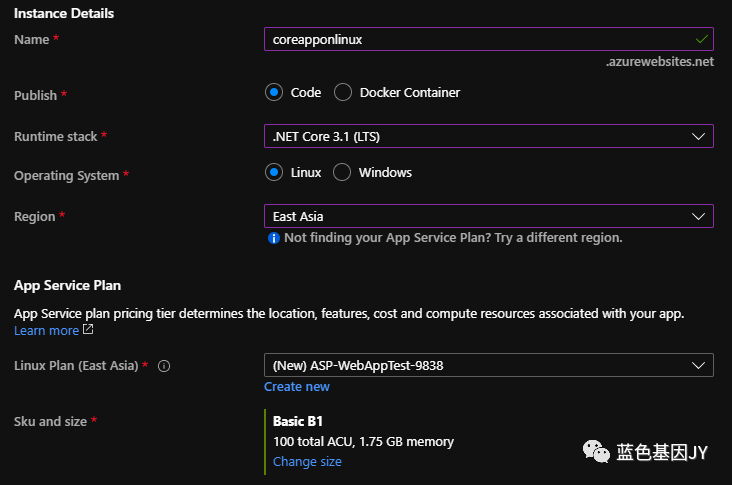732x485 pixels.
Task: Open the Runtime stack dropdown
Action: (x=487, y=136)
